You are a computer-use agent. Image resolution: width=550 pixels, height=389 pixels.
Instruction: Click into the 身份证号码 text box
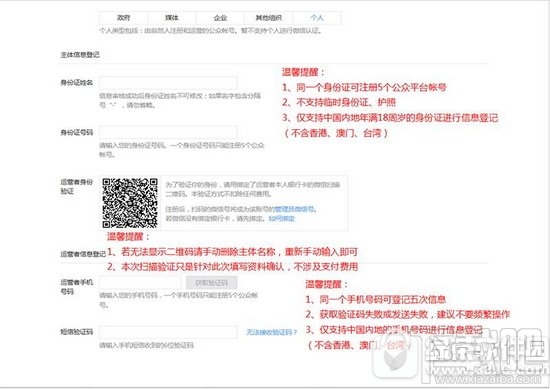[x=168, y=132]
